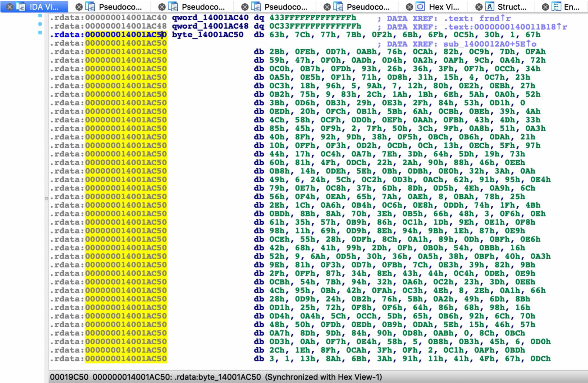Select the byte_14001AC50 label name

[207, 35]
